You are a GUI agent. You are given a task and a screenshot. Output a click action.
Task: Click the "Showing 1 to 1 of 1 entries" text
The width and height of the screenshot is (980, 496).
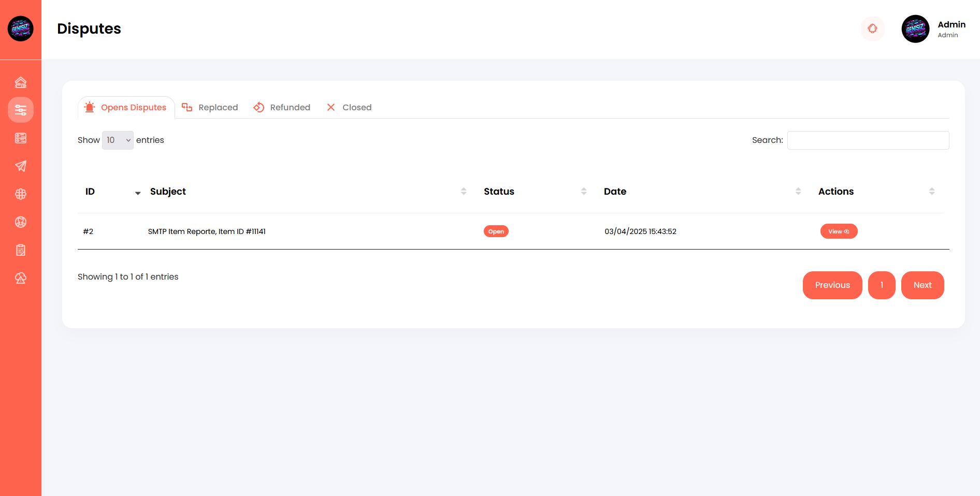[128, 277]
